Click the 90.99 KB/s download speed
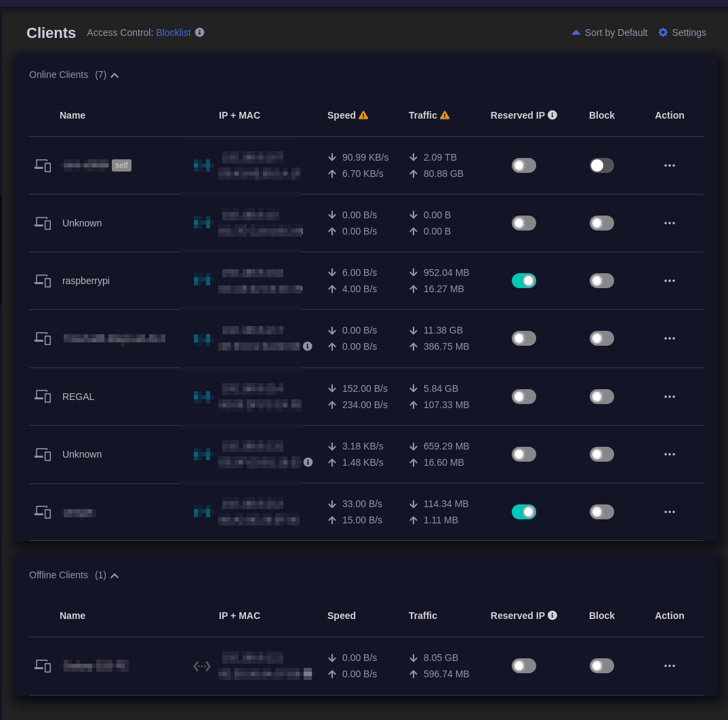728x720 pixels. (365, 157)
